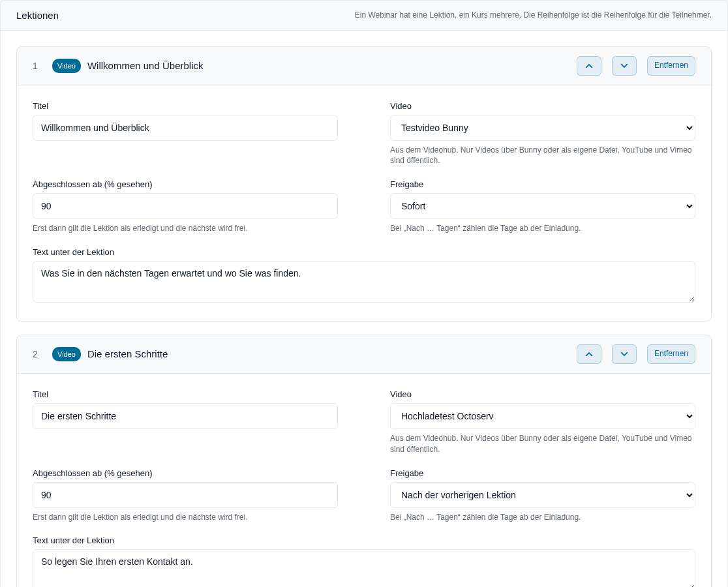Viewport: 728px width, 587px height.
Task: Click the Video badge on lesson 2 header
Action: point(67,354)
